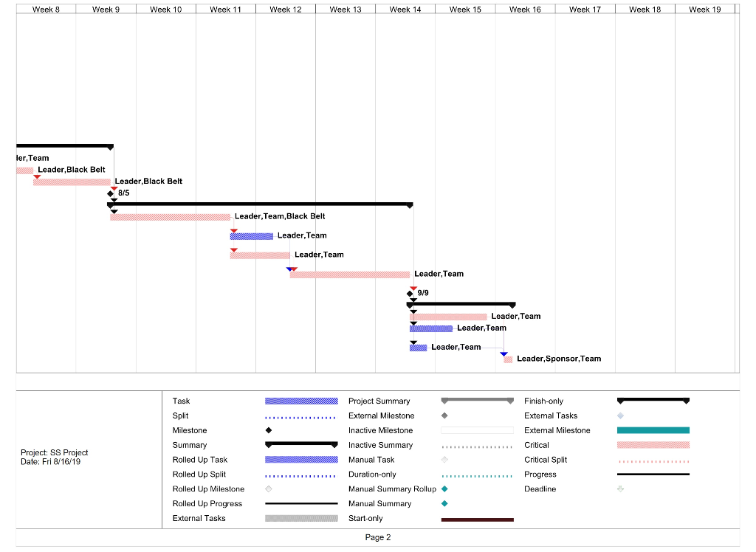Click the Manual Summary Rollup teal diamond

click(x=444, y=489)
